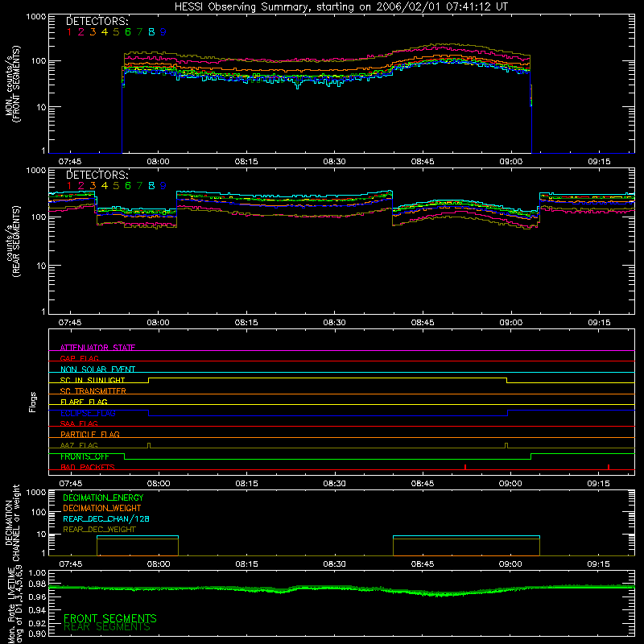The image size is (644, 644).
Task: Select yellow detector 4 in rear segments legend
Action: [105, 186]
